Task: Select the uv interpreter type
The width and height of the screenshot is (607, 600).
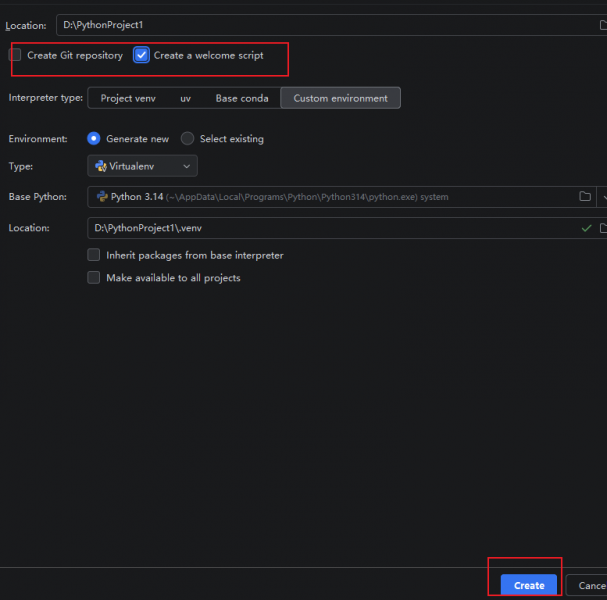Action: click(x=185, y=98)
